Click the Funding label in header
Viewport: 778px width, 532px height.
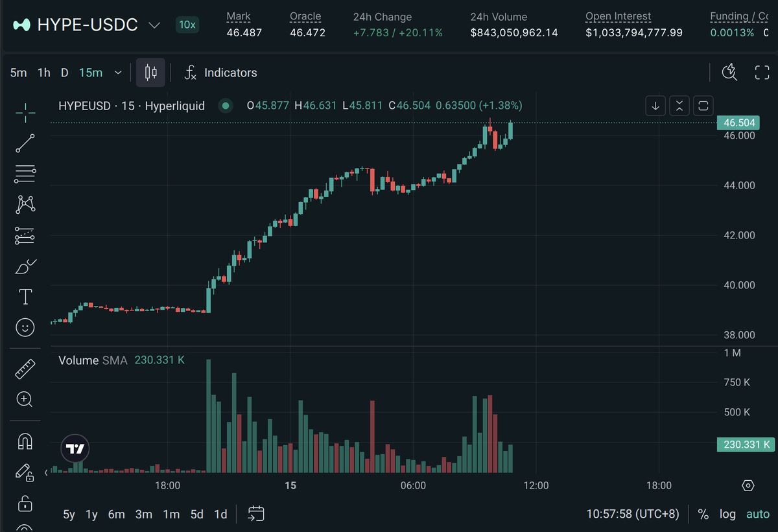(x=739, y=17)
